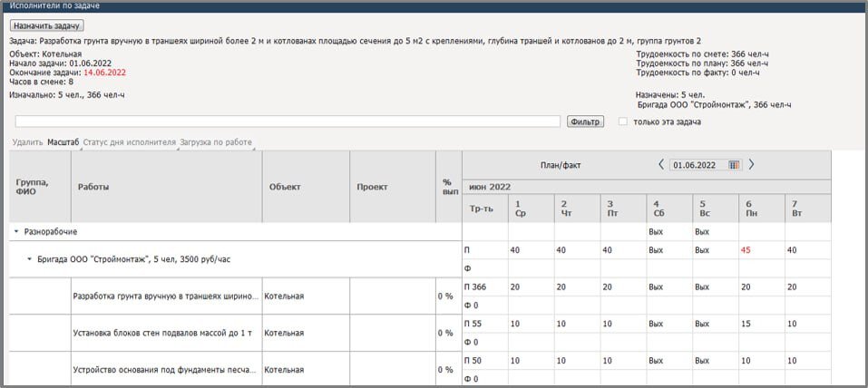
Task: Collapse the Бригада ООО "Строймонтаж" row
Action: [30, 259]
